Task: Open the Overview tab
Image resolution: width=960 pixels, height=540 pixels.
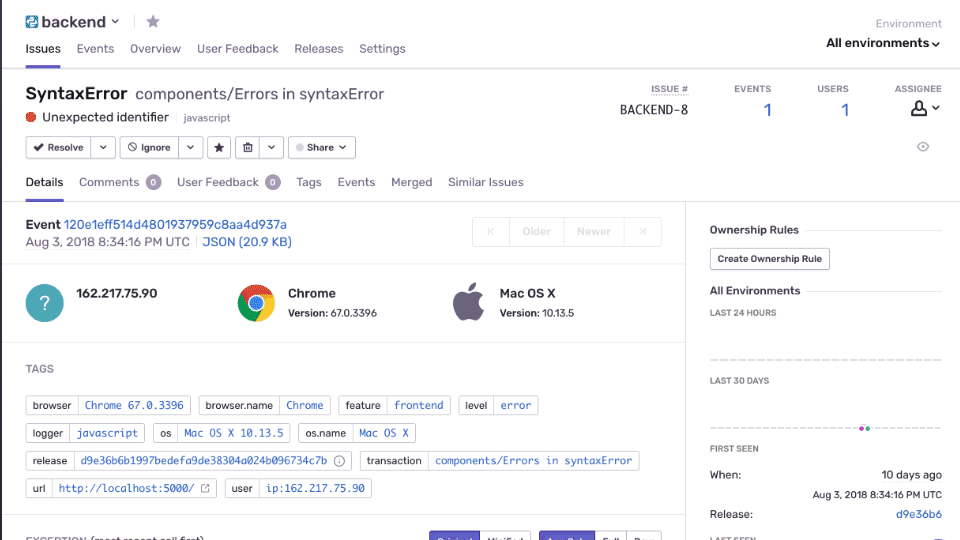Action: [x=156, y=49]
